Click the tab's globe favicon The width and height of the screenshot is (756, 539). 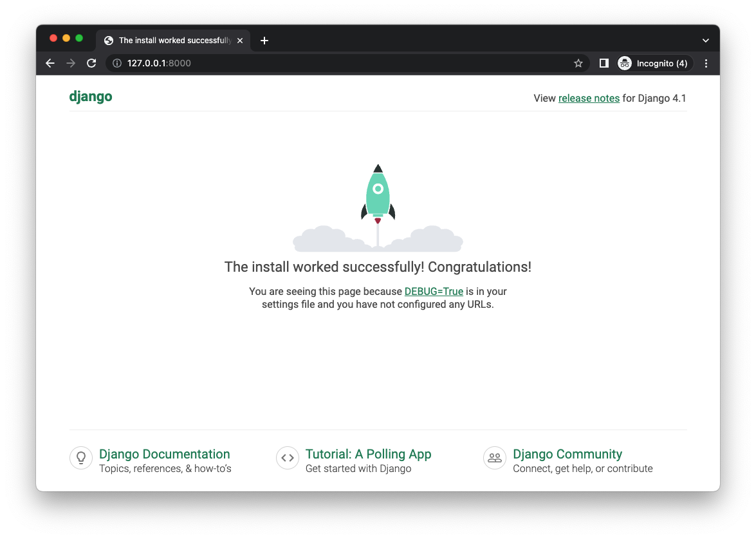click(x=109, y=41)
